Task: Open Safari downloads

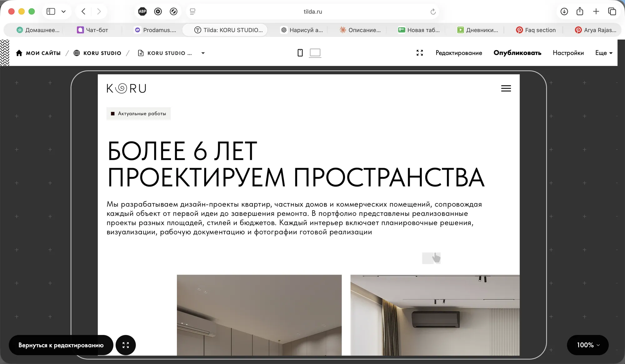Action: 564,12
